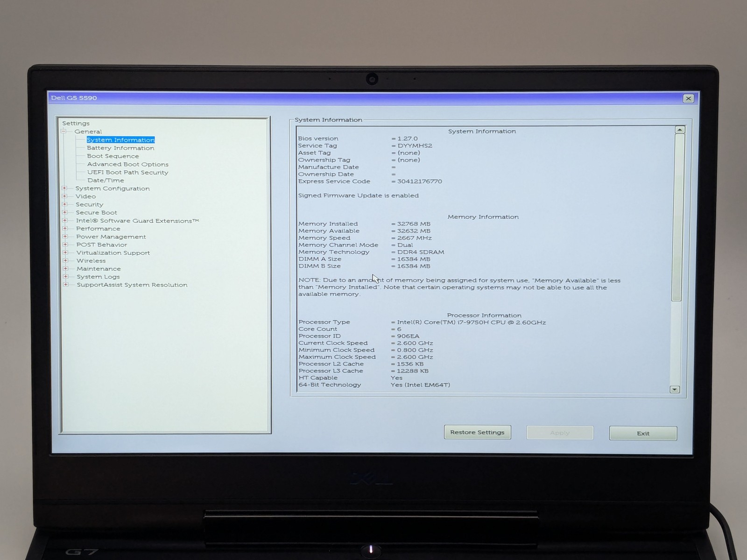Click Processor L3 Cache value 12288 KB
This screenshot has width=747, height=560.
point(413,371)
